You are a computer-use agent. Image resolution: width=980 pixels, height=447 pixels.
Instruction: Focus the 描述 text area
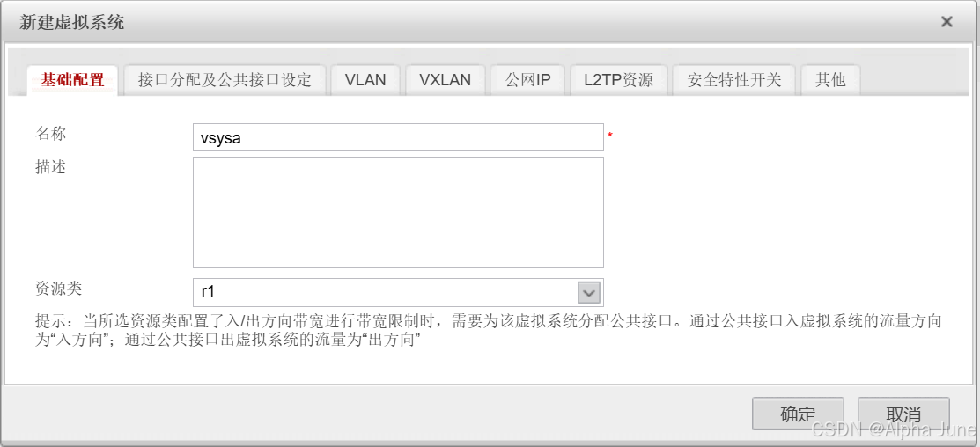398,212
